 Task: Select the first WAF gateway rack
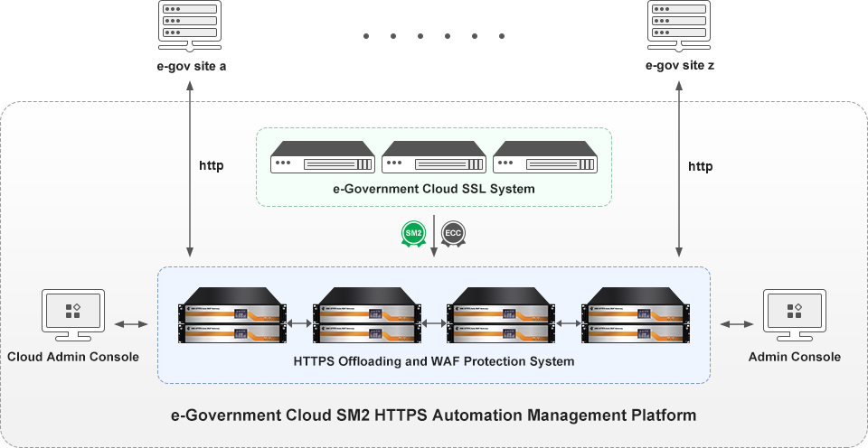coord(232,314)
